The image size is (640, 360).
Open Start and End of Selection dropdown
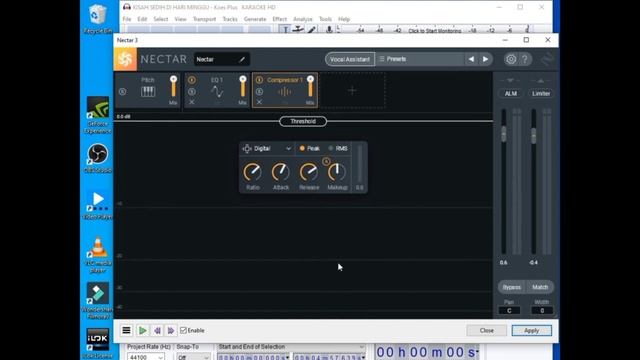[x=291, y=347]
